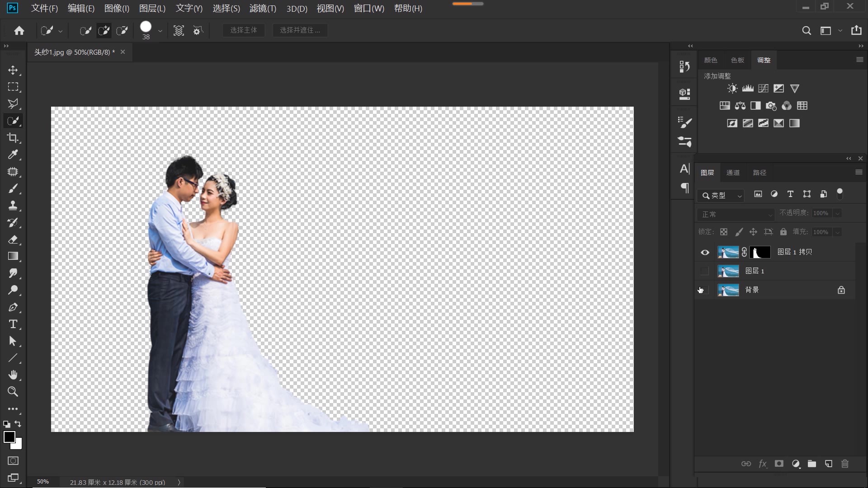Click the 选择主体 button

243,30
